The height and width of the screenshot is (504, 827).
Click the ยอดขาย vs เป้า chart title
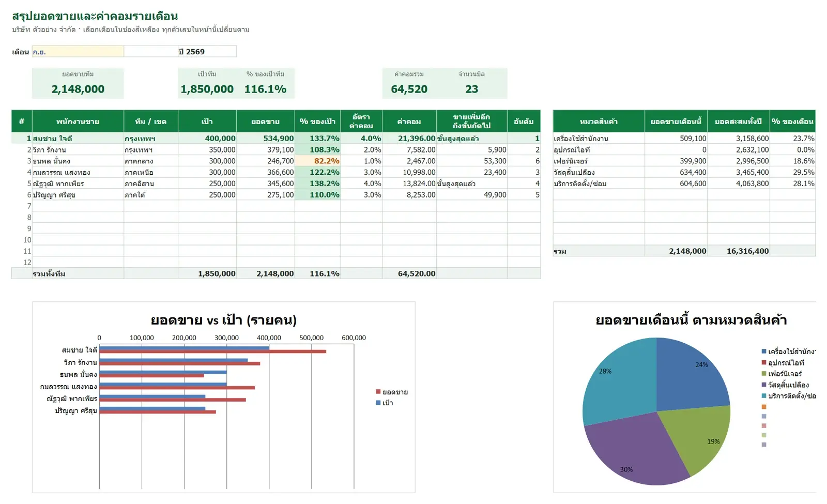point(223,320)
